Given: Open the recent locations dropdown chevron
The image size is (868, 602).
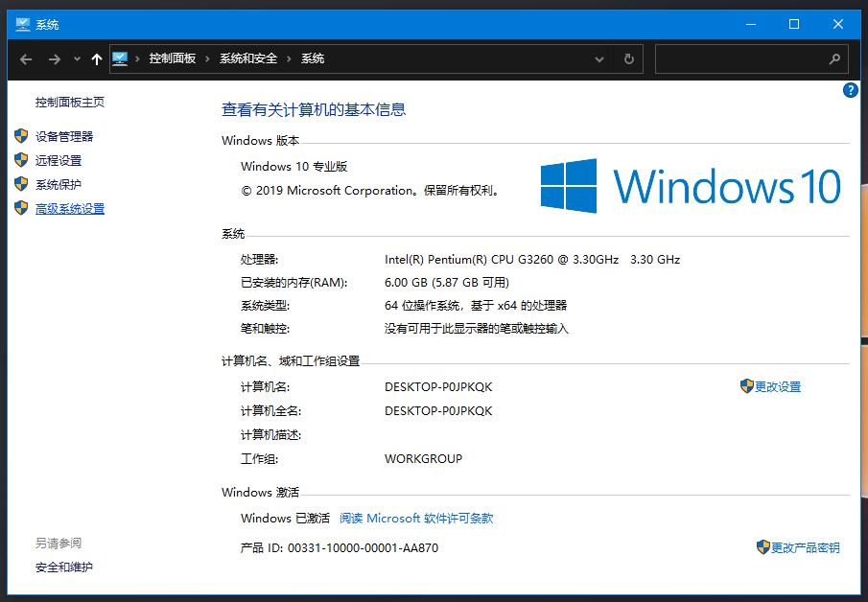Looking at the screenshot, I should [x=77, y=59].
